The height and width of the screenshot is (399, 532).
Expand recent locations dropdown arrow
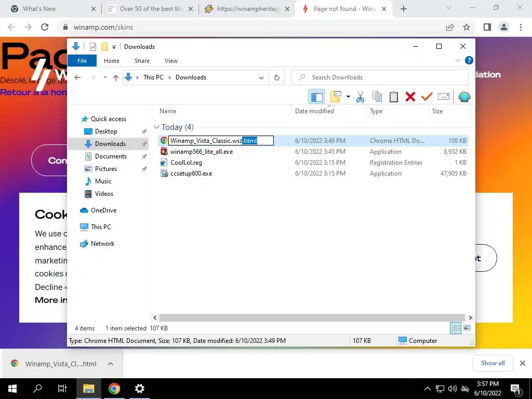point(105,77)
